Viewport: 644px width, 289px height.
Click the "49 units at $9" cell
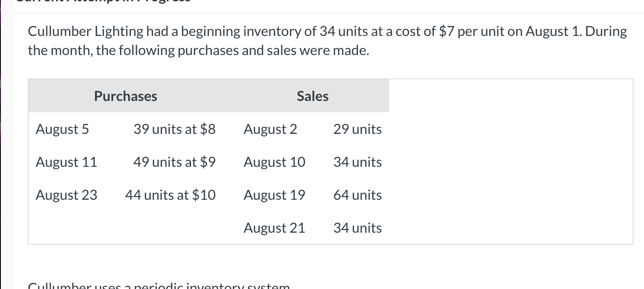[x=174, y=162]
